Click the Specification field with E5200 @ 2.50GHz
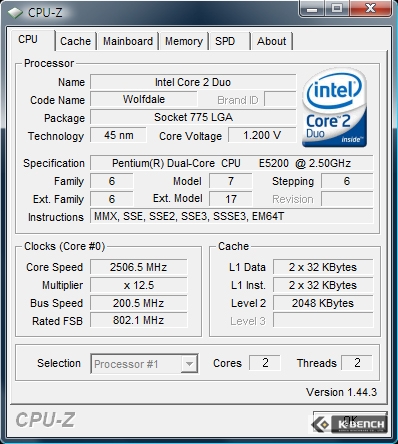This screenshot has height=444, width=398. click(x=232, y=163)
